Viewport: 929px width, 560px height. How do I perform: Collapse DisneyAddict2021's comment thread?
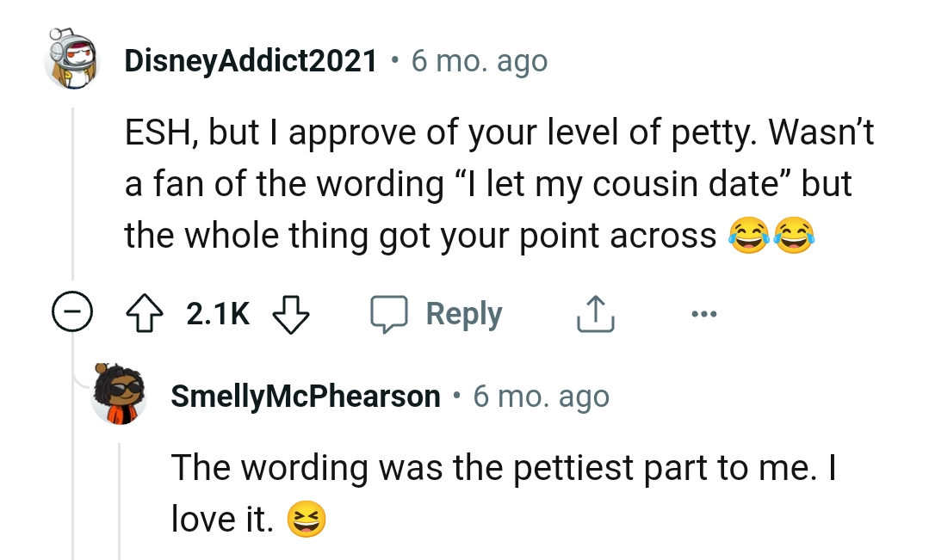tap(73, 312)
